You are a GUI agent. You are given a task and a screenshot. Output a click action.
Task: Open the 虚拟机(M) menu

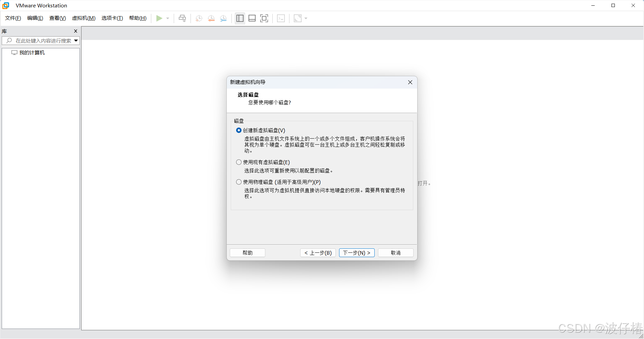click(x=84, y=18)
